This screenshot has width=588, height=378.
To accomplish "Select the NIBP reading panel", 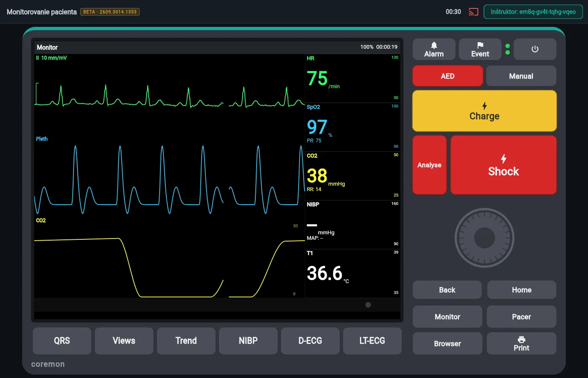I will click(352, 224).
